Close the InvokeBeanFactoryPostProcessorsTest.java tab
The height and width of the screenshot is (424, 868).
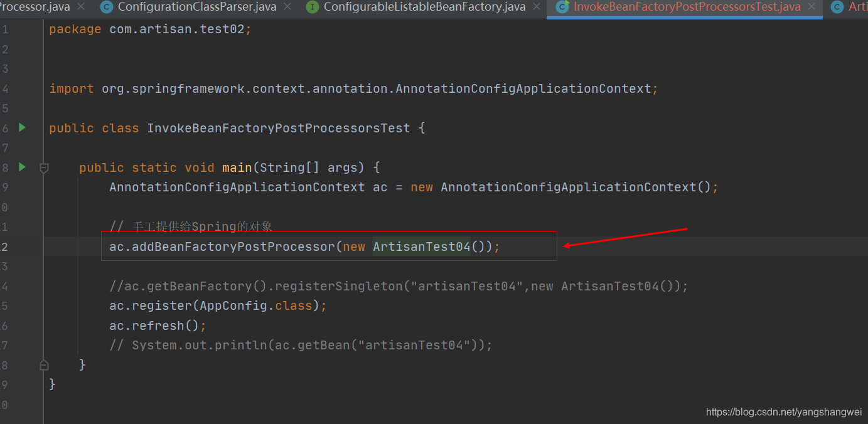point(812,7)
